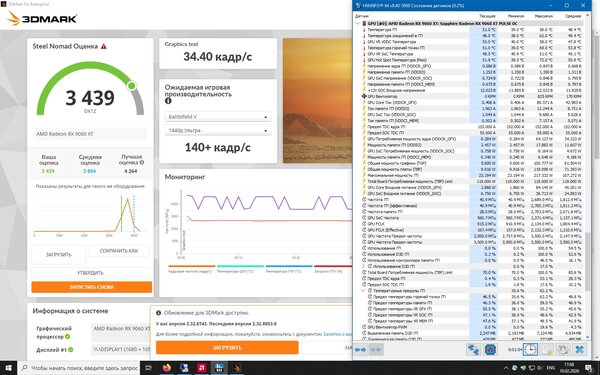Click HWiNFO red tray-gadget icon button
The width and height of the screenshot is (600, 375).
(490, 349)
